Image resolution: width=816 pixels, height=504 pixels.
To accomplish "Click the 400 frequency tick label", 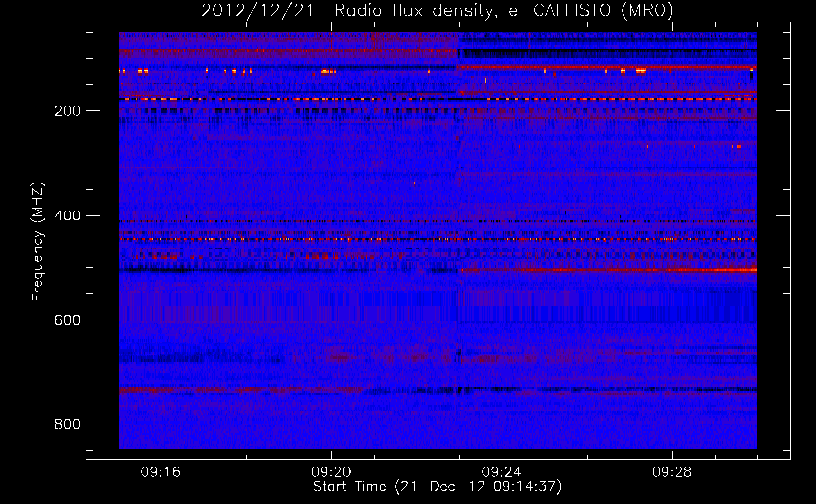I will pyautogui.click(x=68, y=216).
